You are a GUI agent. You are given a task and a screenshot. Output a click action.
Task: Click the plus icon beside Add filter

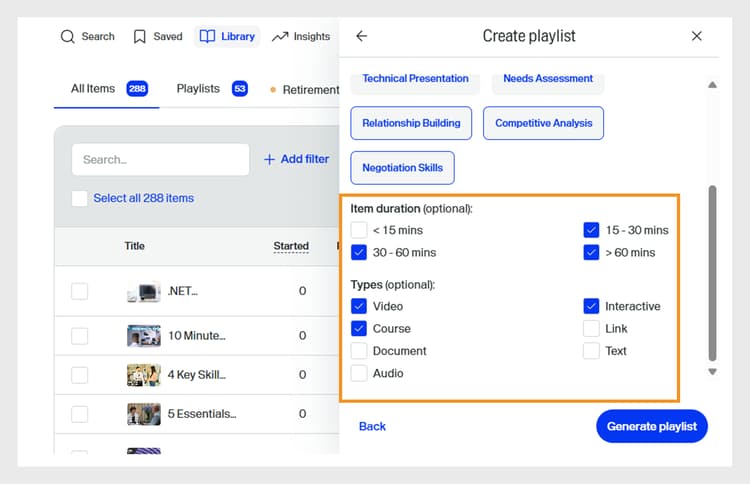point(269,159)
